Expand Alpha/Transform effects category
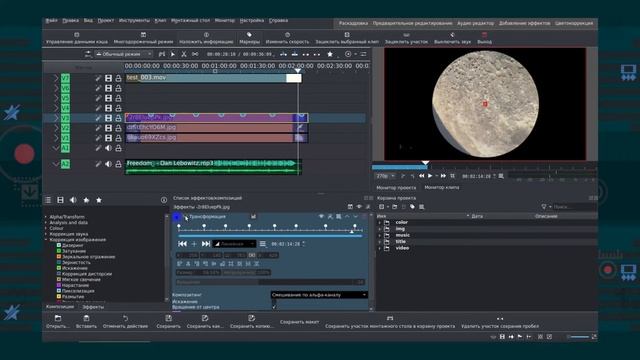The height and width of the screenshot is (360, 640). click(46, 217)
